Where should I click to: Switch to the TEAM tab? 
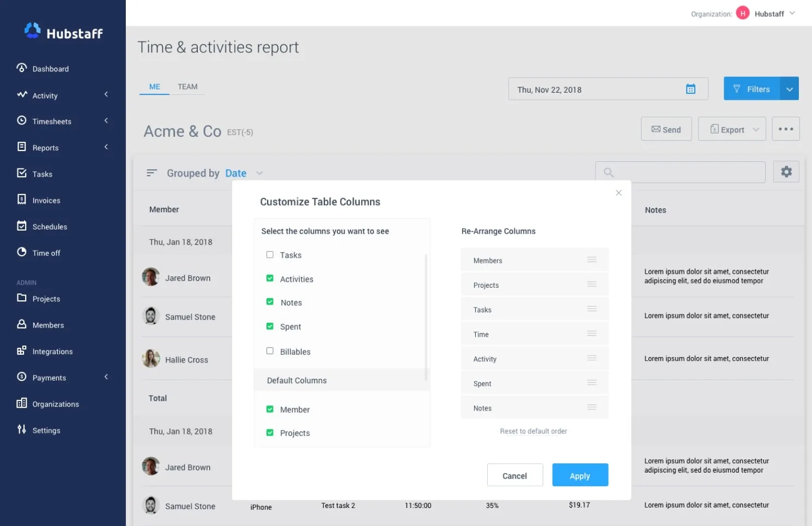click(187, 87)
